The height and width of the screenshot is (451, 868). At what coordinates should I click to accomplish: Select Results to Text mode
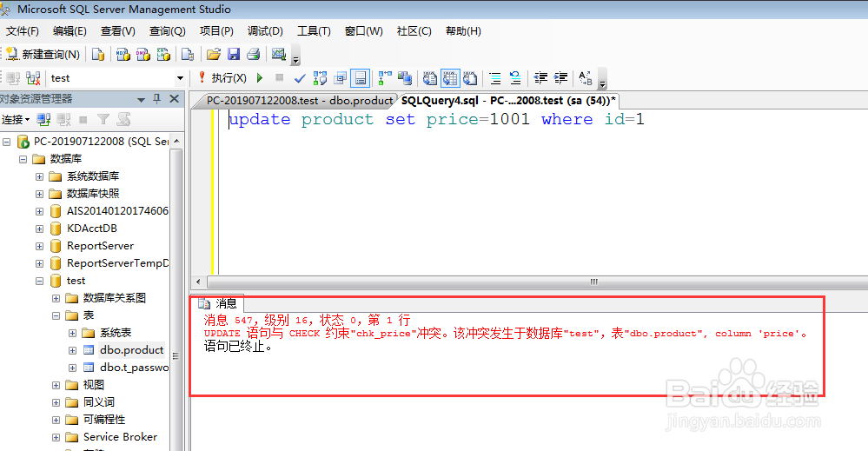(x=429, y=78)
